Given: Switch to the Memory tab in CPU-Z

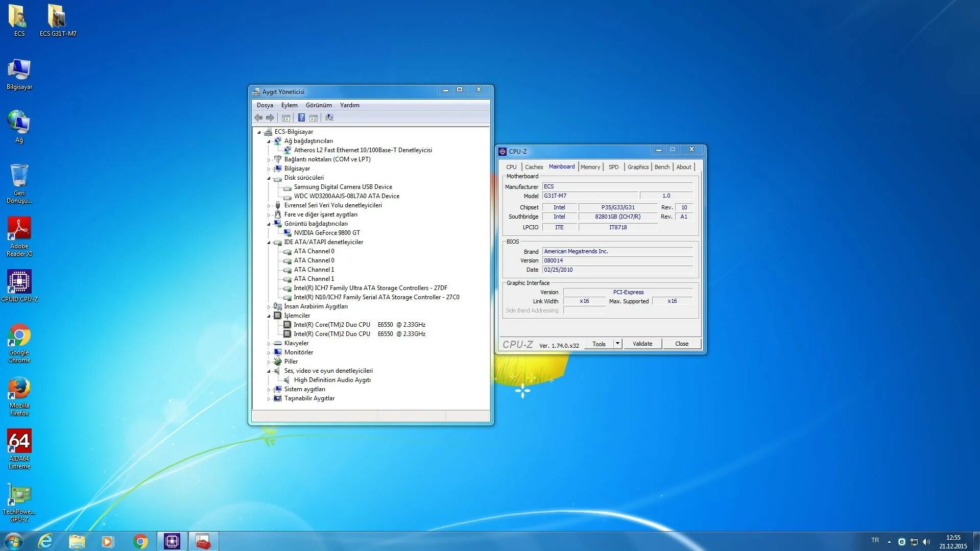Looking at the screenshot, I should coord(590,167).
